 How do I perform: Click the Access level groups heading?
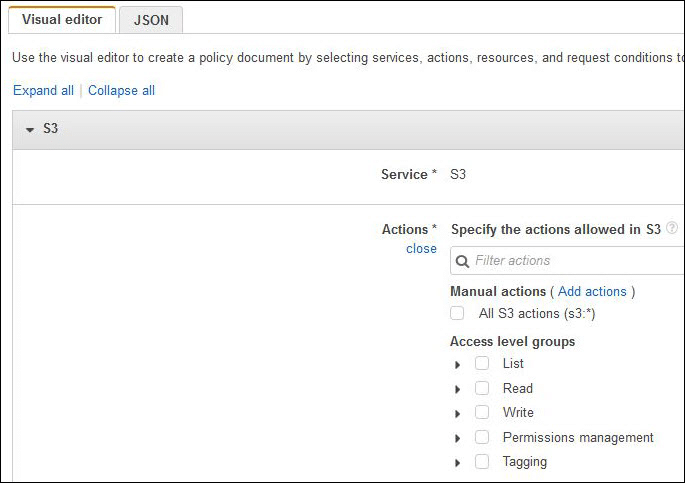tap(512, 342)
